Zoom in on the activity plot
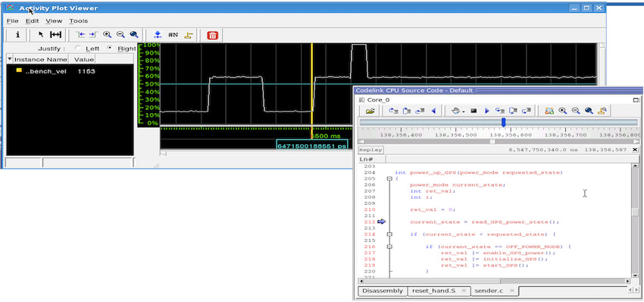Screen dimensions: 644x302 (x=107, y=35)
